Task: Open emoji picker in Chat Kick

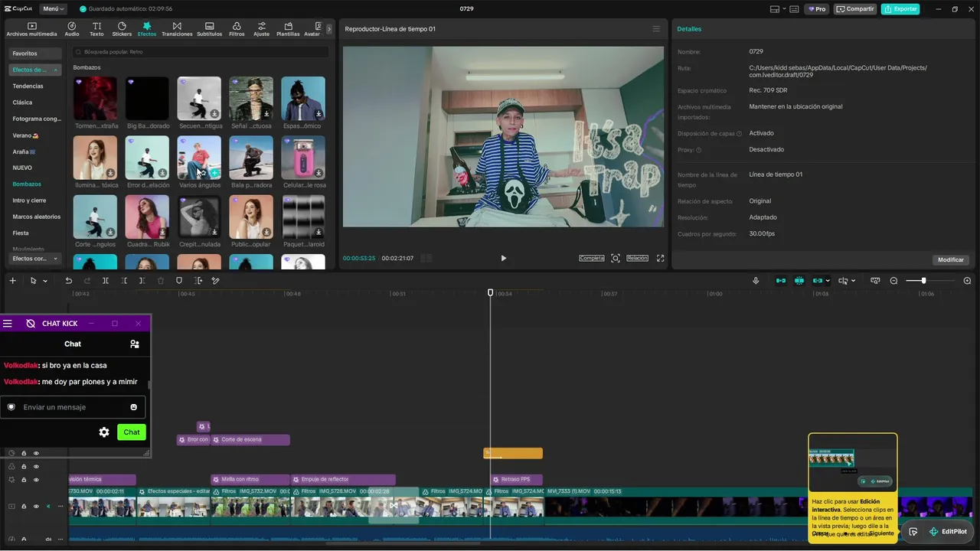Action: 134,407
